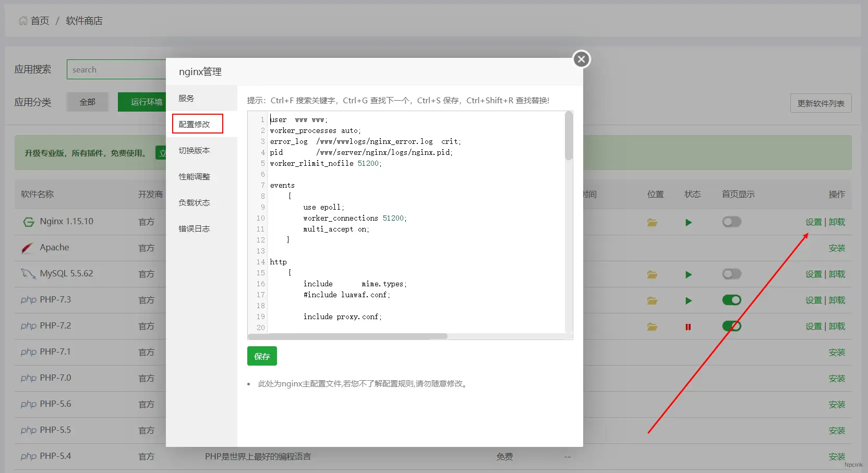868x473 pixels.
Task: Click Nginx running status play icon
Action: point(689,222)
